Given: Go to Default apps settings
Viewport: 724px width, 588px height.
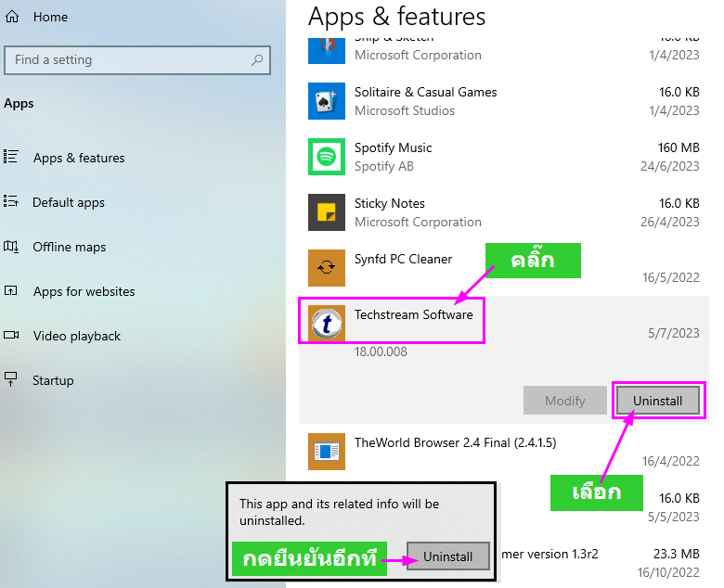Looking at the screenshot, I should tap(69, 202).
